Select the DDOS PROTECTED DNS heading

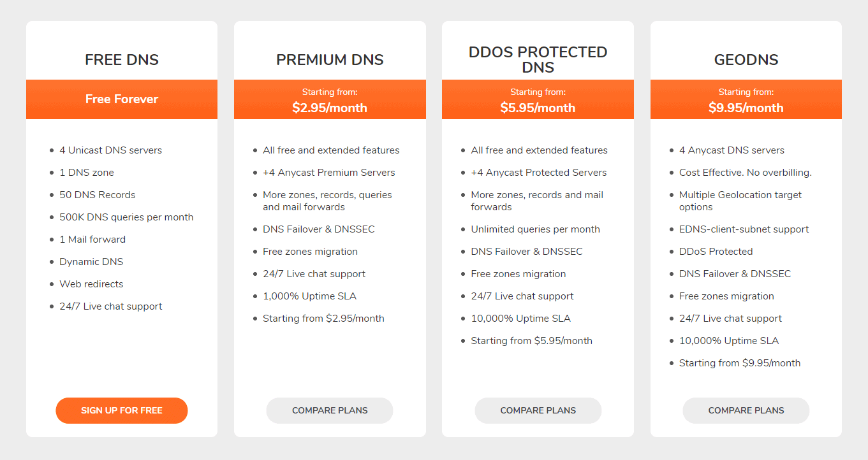[538, 59]
